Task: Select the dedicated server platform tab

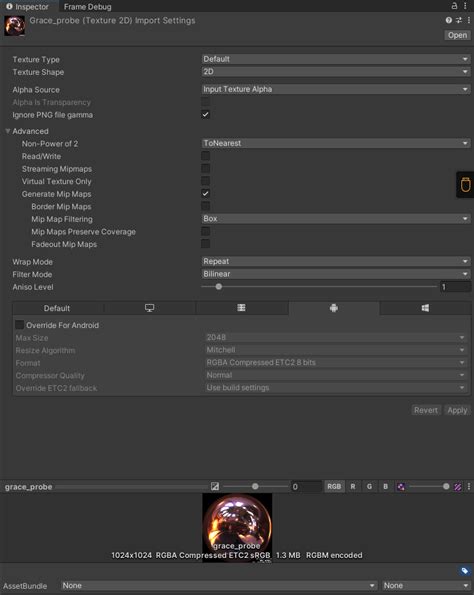Action: tap(241, 308)
